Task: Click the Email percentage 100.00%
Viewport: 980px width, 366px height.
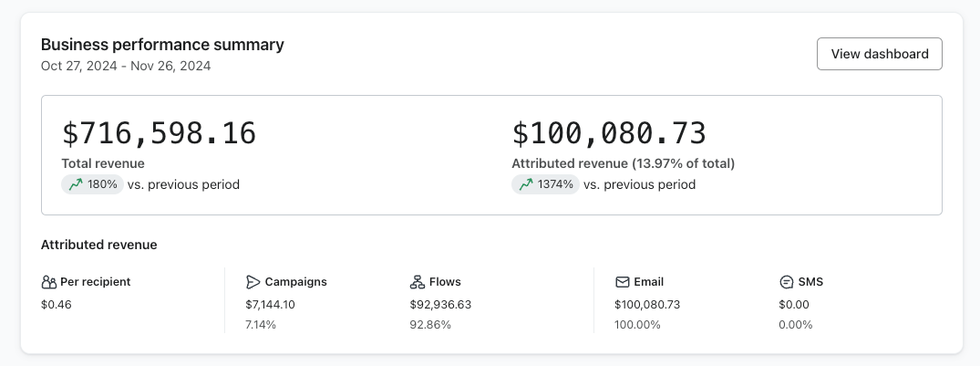Action: 637,325
